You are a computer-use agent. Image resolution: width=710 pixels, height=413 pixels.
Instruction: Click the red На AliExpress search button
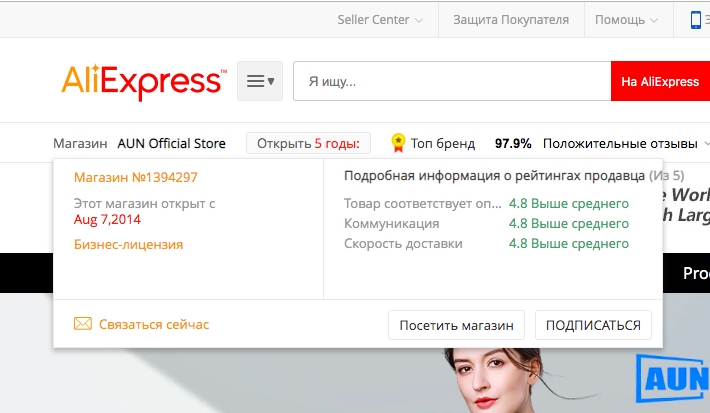point(660,81)
